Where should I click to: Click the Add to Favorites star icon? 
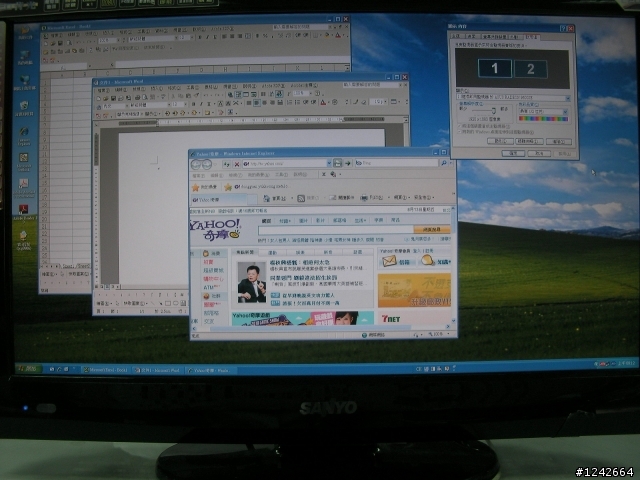point(228,187)
